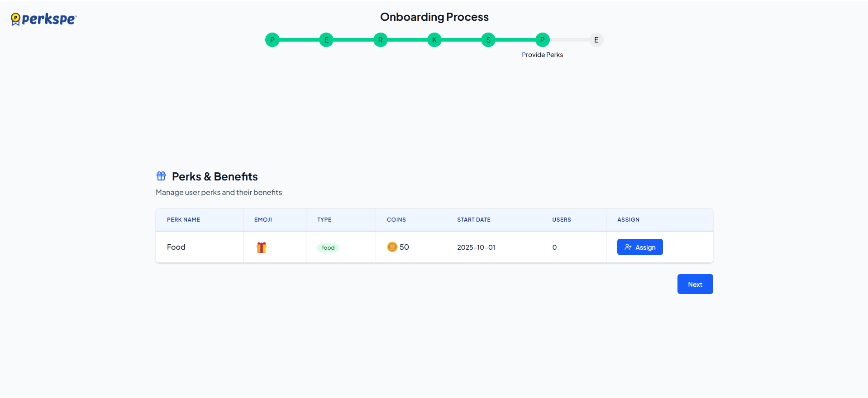Click the first P step circle

(272, 40)
